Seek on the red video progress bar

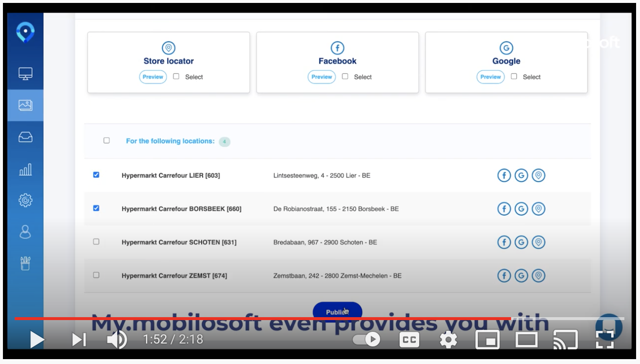pyautogui.click(x=320, y=319)
